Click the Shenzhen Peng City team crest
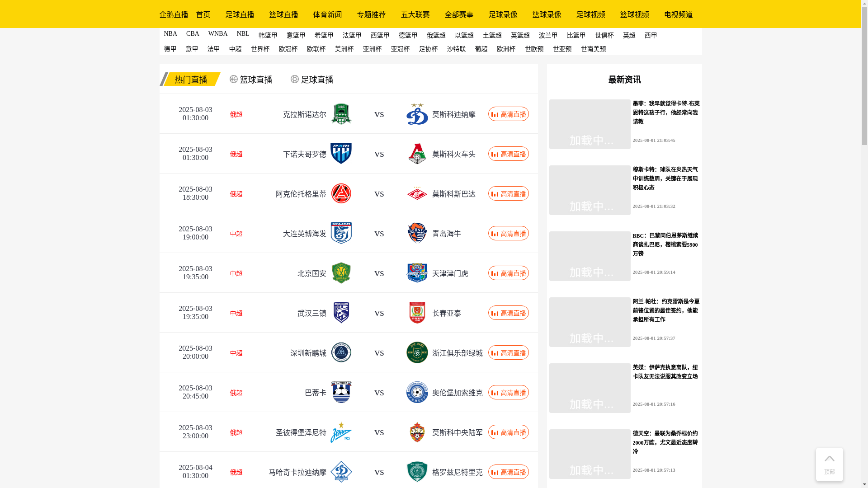Viewport: 868px width, 488px height. tap(341, 352)
